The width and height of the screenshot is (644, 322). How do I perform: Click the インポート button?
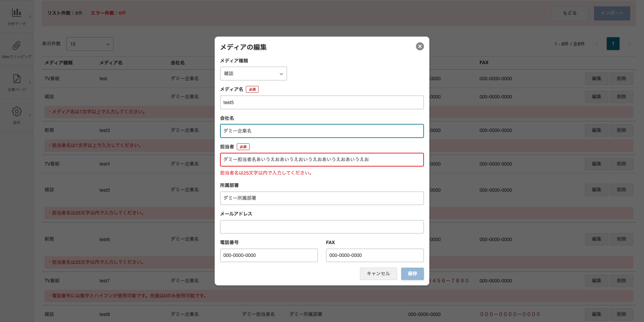pos(612,13)
